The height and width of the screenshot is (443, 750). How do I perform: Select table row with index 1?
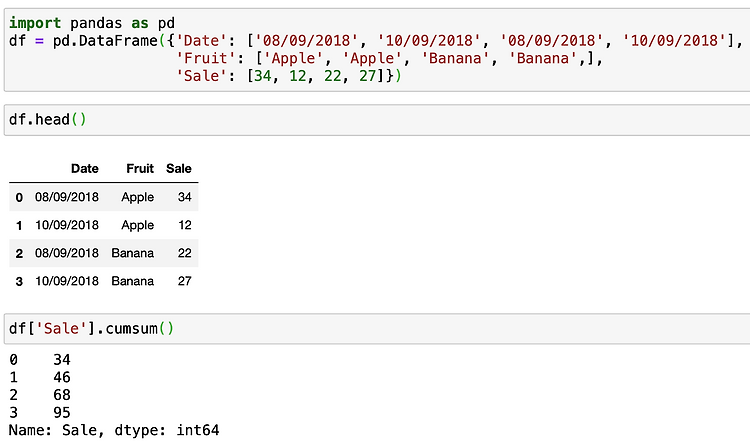click(103, 225)
